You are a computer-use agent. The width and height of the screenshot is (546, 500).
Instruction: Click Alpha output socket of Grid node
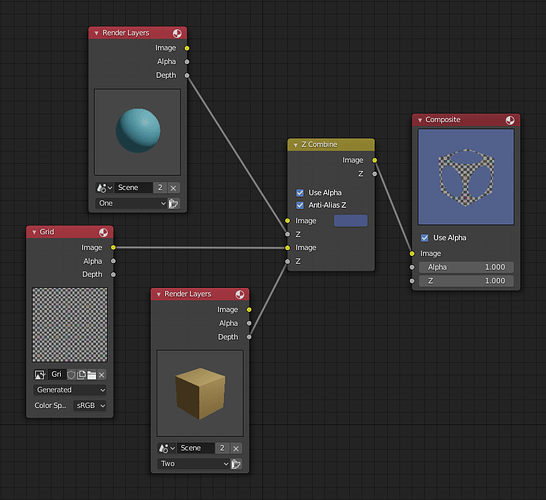[113, 261]
